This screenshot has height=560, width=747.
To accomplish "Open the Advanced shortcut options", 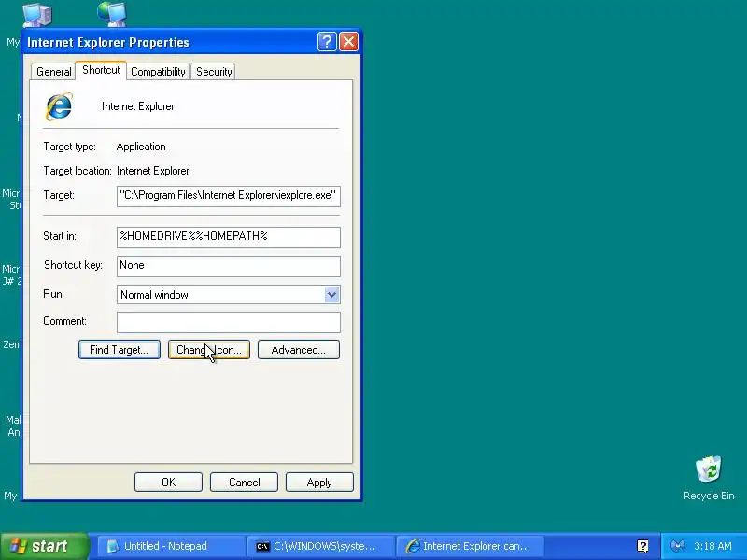I will tap(298, 349).
